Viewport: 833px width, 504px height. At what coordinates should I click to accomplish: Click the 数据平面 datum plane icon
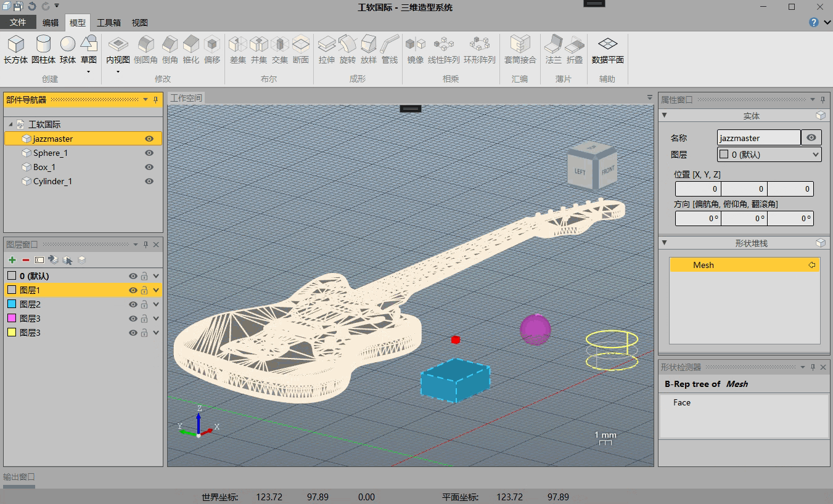[607, 49]
